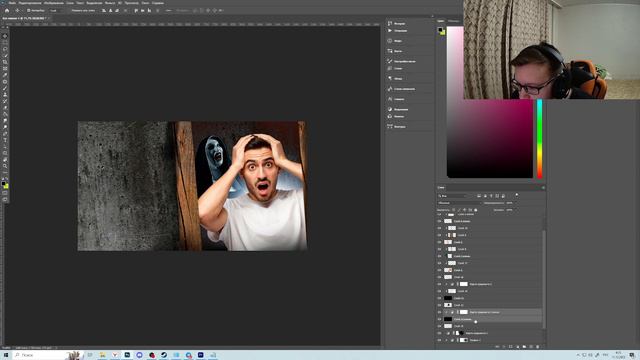This screenshot has width=640, height=360.
Task: Select the open document tab
Action: (x=25, y=18)
